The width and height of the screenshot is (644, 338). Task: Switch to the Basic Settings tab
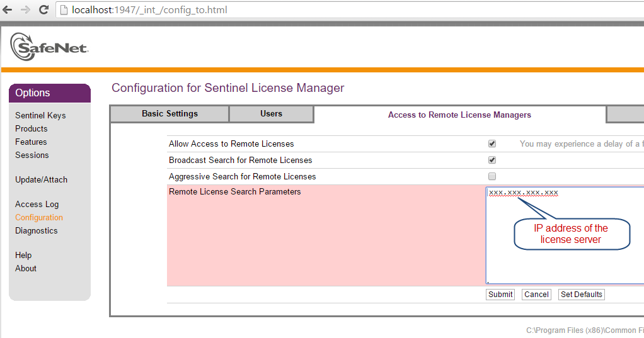coord(170,114)
